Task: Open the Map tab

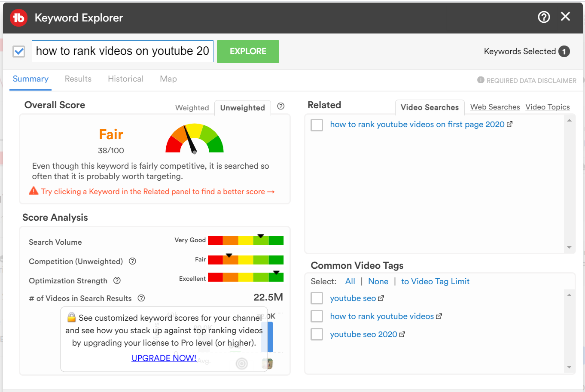Action: [168, 79]
